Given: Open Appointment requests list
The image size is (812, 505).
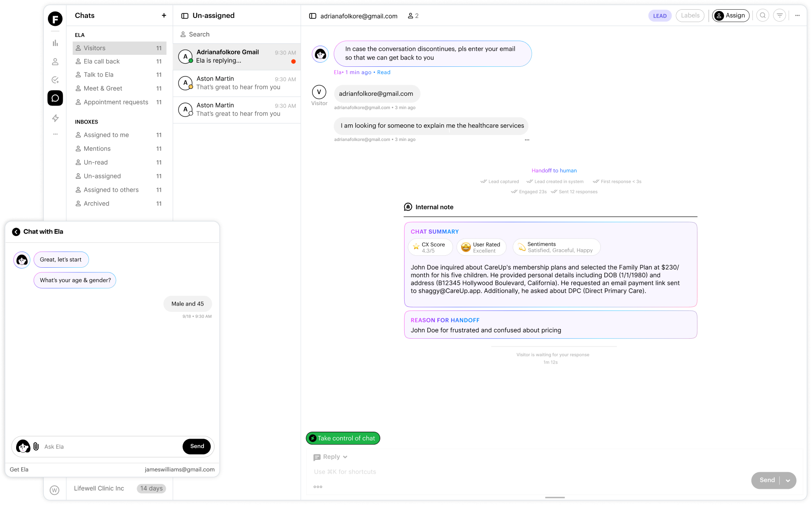Looking at the screenshot, I should click(x=119, y=102).
